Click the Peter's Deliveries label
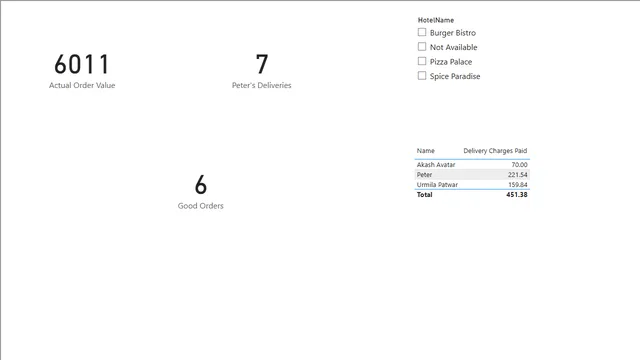The width and height of the screenshot is (640, 360). (x=262, y=85)
